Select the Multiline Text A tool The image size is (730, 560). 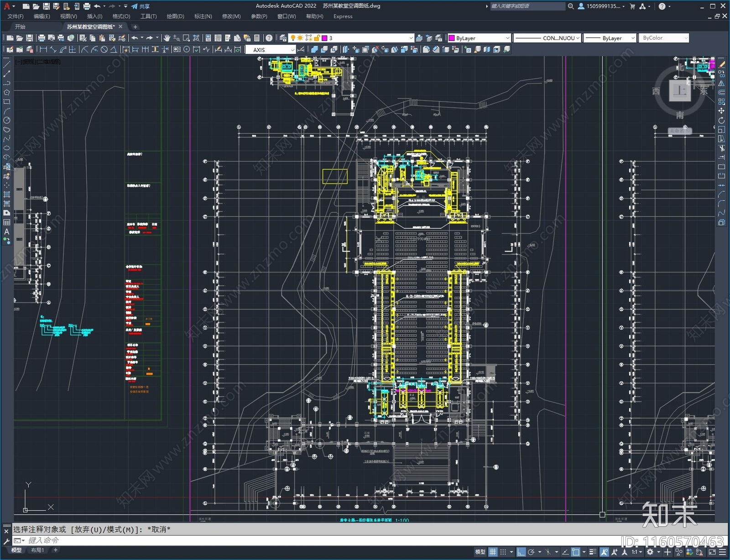pyautogui.click(x=6, y=231)
